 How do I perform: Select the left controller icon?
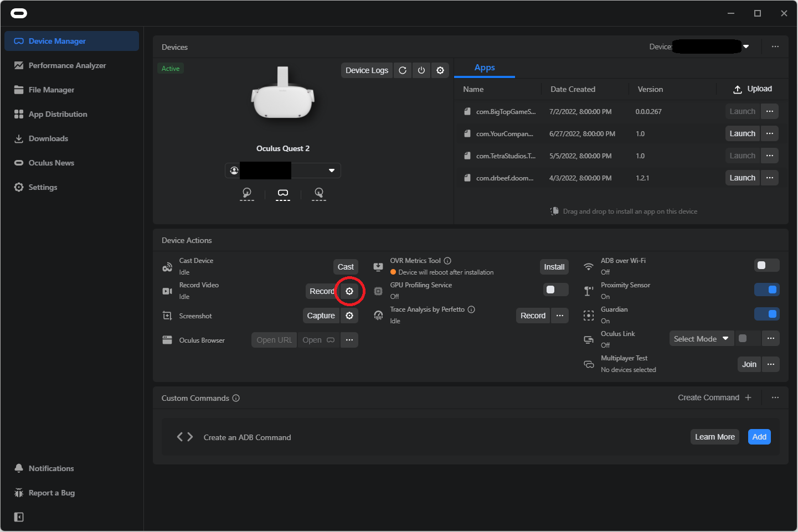(x=247, y=193)
